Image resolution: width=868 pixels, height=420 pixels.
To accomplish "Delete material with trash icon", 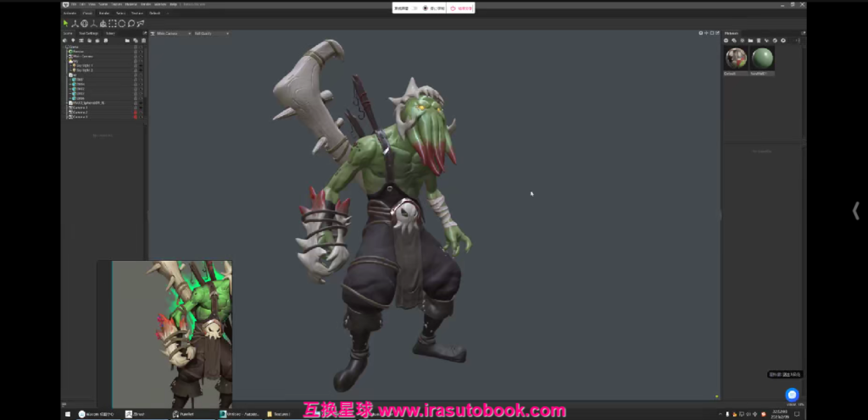I will (x=759, y=41).
